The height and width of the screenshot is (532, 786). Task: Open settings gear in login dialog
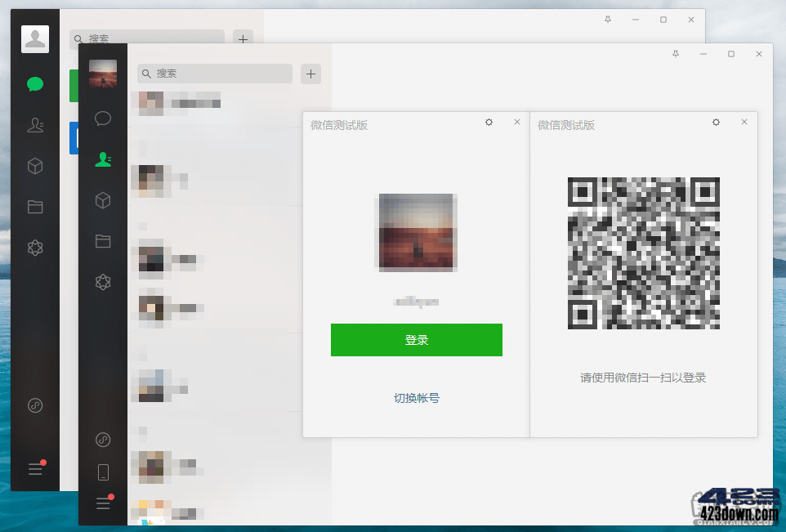(489, 122)
